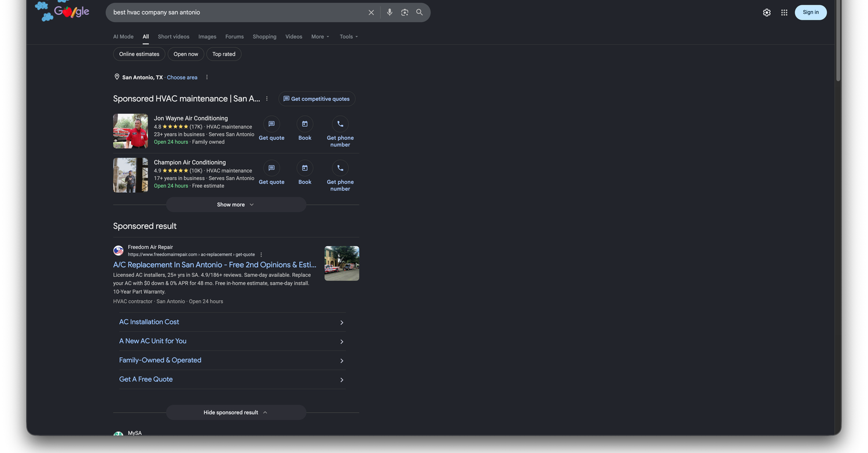Click Choose area link
This screenshot has width=868, height=453.
(x=182, y=78)
